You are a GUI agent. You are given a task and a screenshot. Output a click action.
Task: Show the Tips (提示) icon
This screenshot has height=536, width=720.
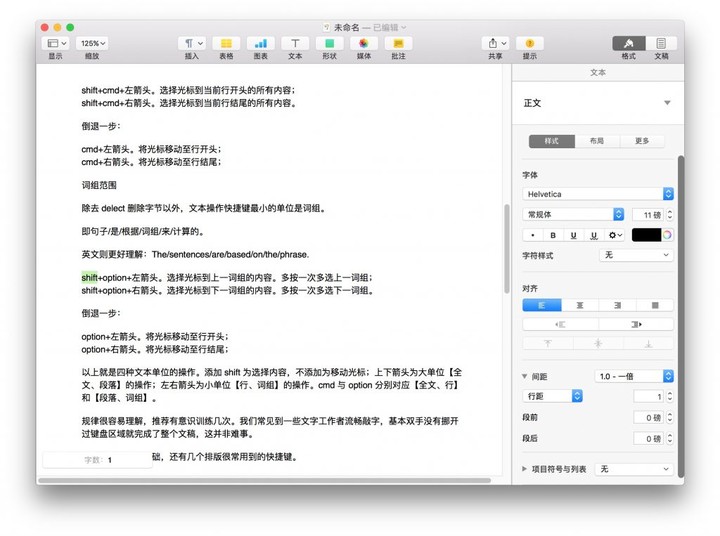[x=529, y=43]
